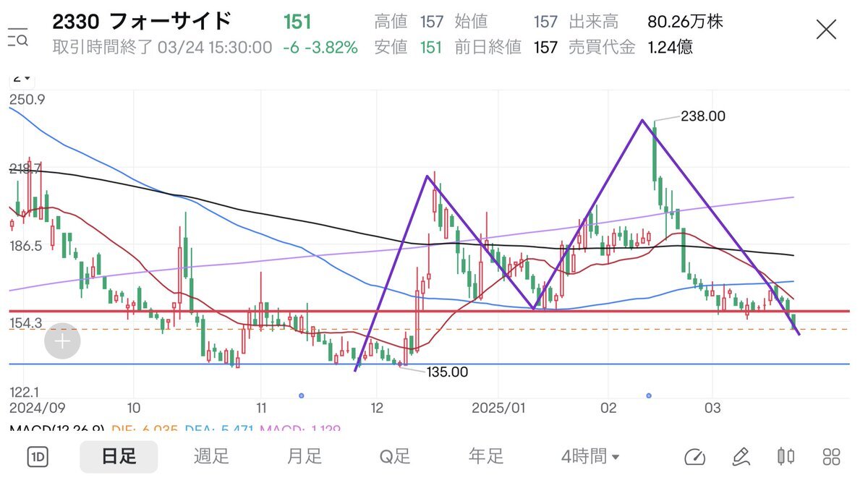
Task: Switch to the 日足 daily tab
Action: pyautogui.click(x=119, y=457)
